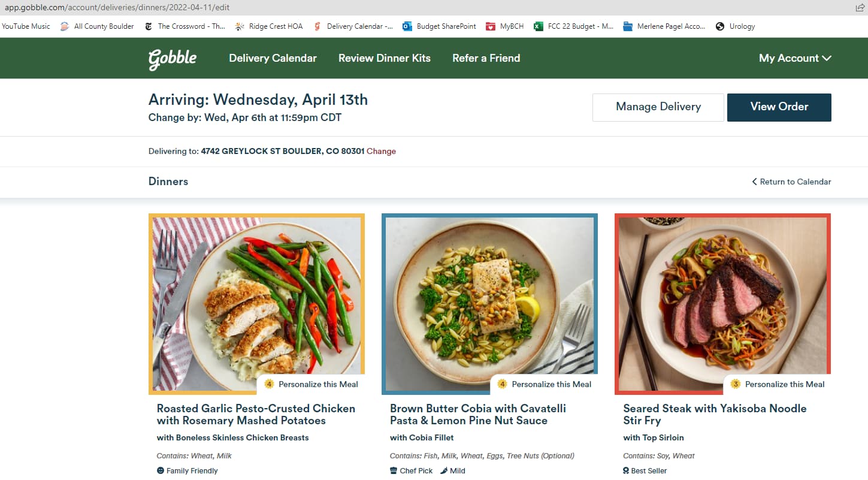Expand the My Account dropdown
Image resolution: width=868 pixels, height=480 pixels.
(794, 58)
